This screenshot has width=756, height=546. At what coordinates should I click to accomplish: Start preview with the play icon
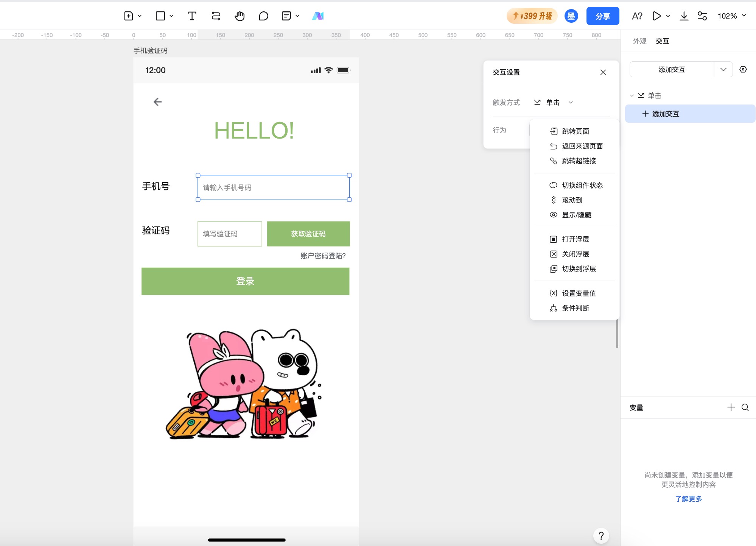click(656, 16)
